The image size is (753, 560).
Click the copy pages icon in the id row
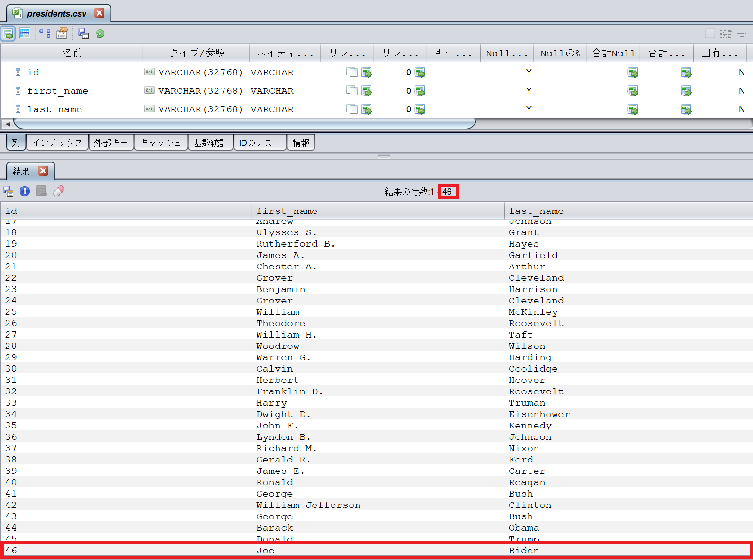click(352, 72)
